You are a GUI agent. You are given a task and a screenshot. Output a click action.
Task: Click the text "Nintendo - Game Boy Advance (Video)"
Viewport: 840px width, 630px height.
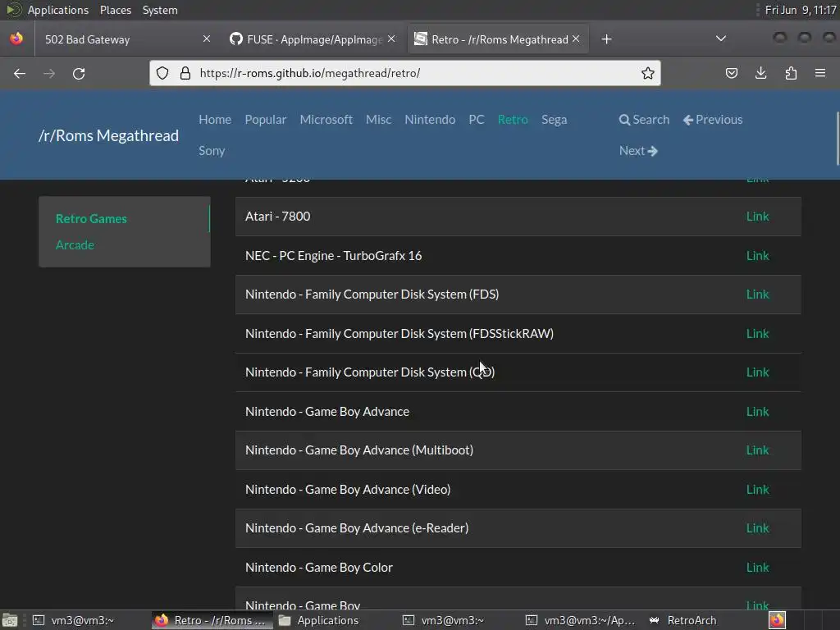(348, 489)
